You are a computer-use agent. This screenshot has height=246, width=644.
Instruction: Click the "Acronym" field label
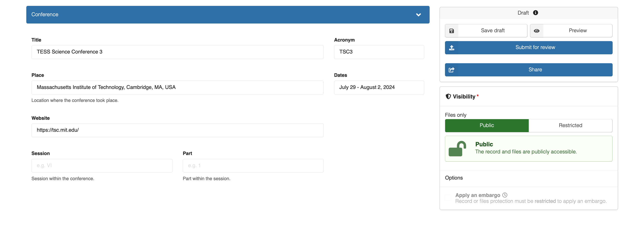344,40
